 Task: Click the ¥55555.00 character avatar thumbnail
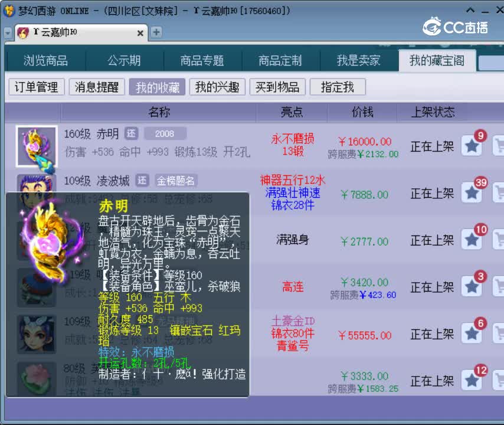click(37, 334)
